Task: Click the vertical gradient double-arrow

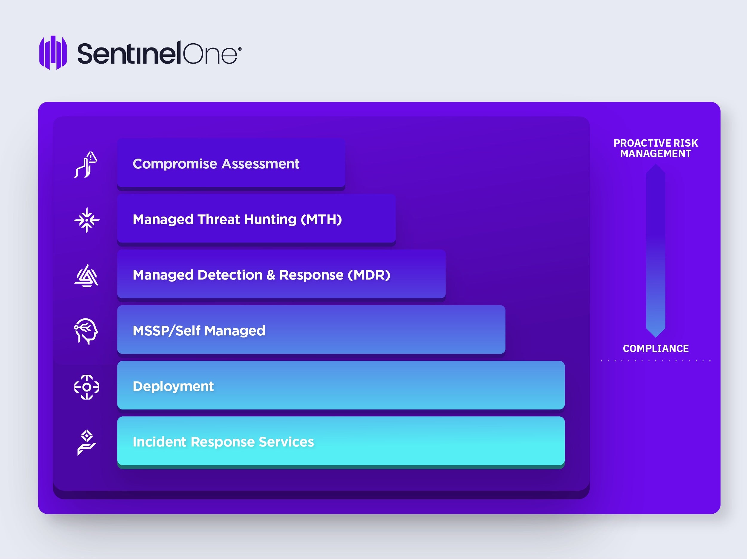Action: pyautogui.click(x=656, y=251)
